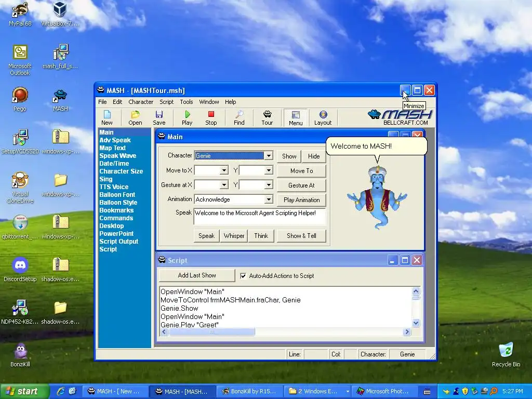Screen dimensions: 532x399
Task: Select the DiscordSetup desktop icon
Action: click(x=20, y=270)
